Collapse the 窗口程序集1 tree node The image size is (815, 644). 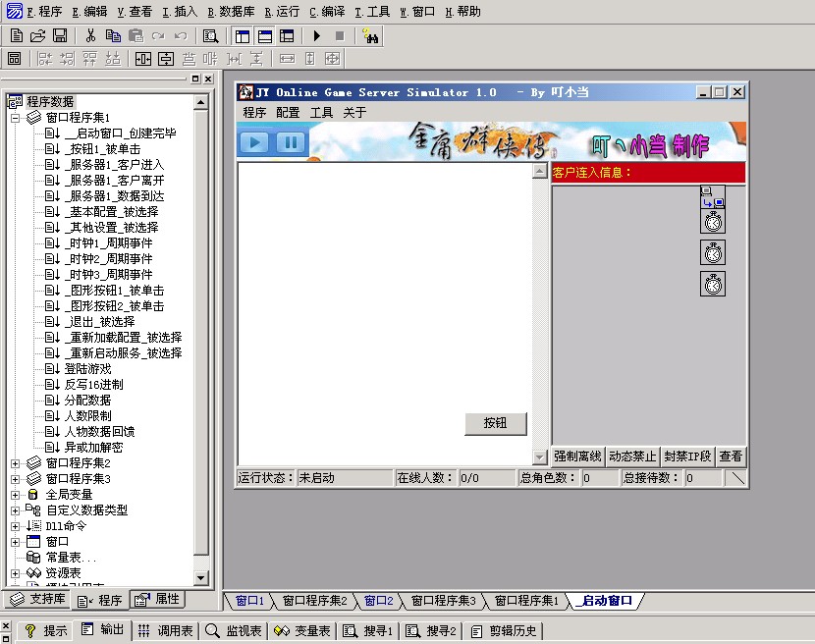[x=16, y=118]
